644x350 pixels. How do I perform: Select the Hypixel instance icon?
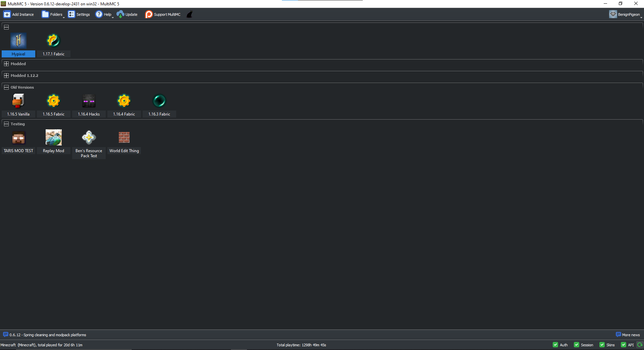(18, 41)
